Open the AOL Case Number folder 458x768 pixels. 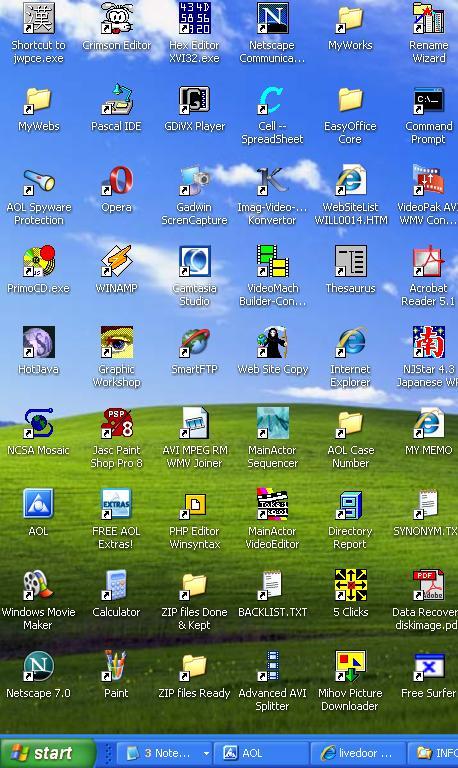(350, 423)
